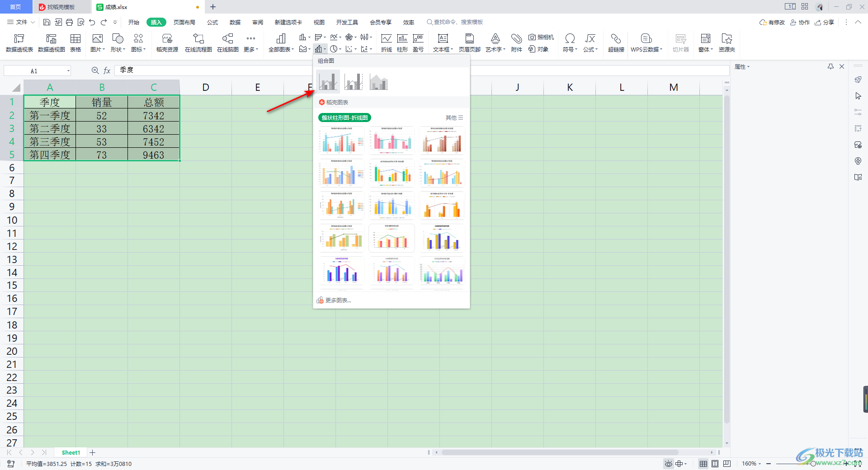Open the resource folder (资源夹)

coord(727,43)
